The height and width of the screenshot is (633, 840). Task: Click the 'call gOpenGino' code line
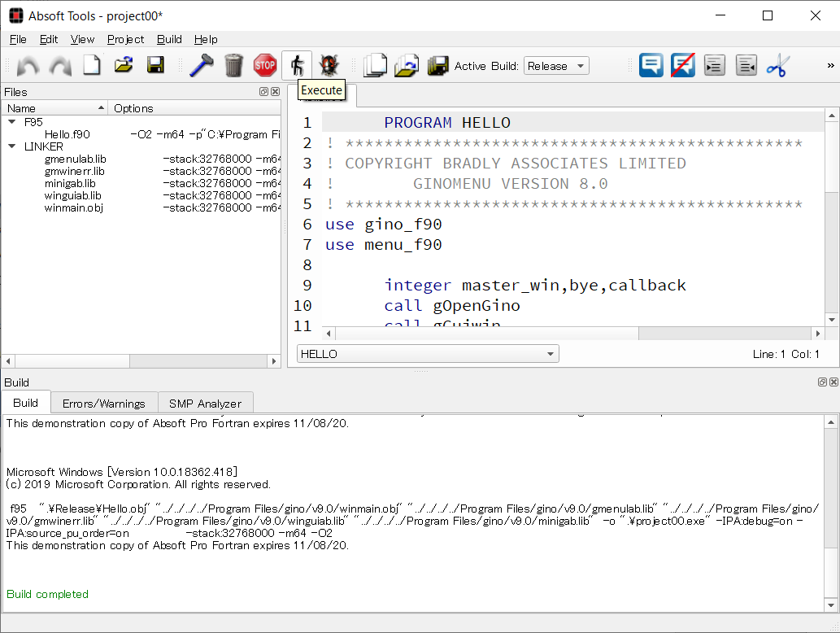click(451, 305)
